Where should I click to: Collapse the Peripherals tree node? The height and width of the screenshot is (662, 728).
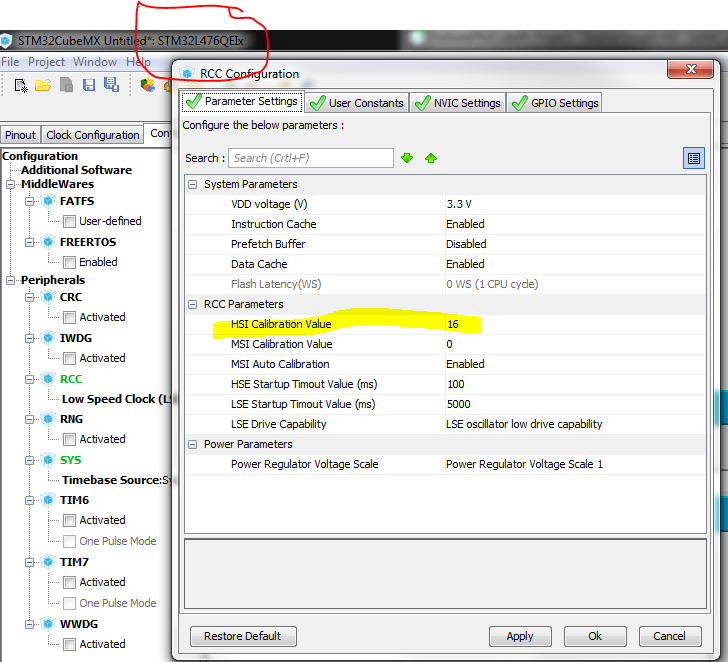10,280
